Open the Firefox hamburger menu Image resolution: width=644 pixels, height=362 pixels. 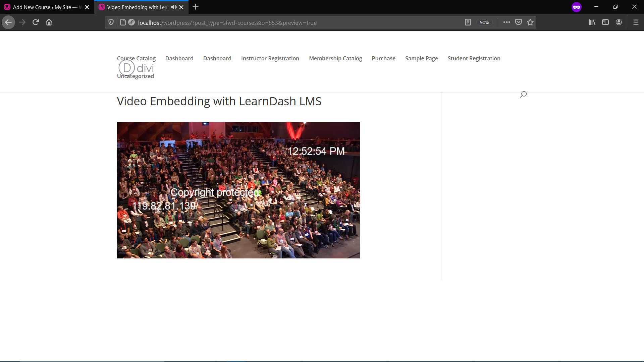point(636,22)
